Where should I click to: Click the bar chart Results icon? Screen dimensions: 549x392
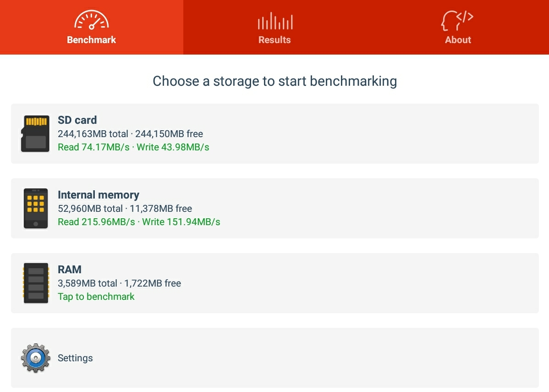coord(275,21)
